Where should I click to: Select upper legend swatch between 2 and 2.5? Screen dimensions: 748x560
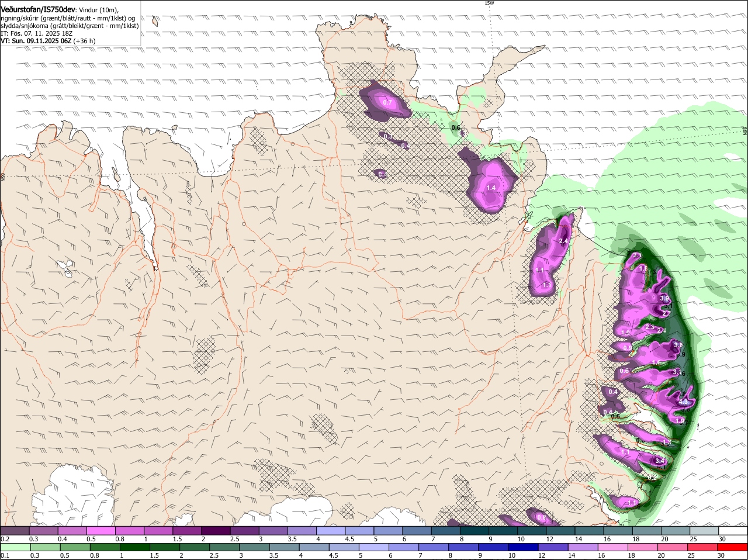[216, 531]
